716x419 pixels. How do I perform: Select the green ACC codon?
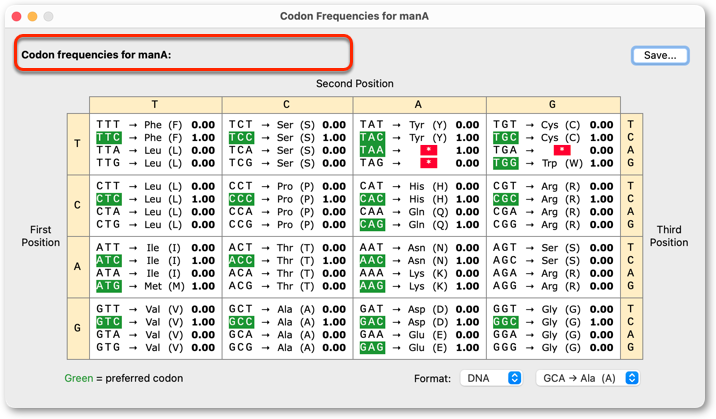coord(241,261)
